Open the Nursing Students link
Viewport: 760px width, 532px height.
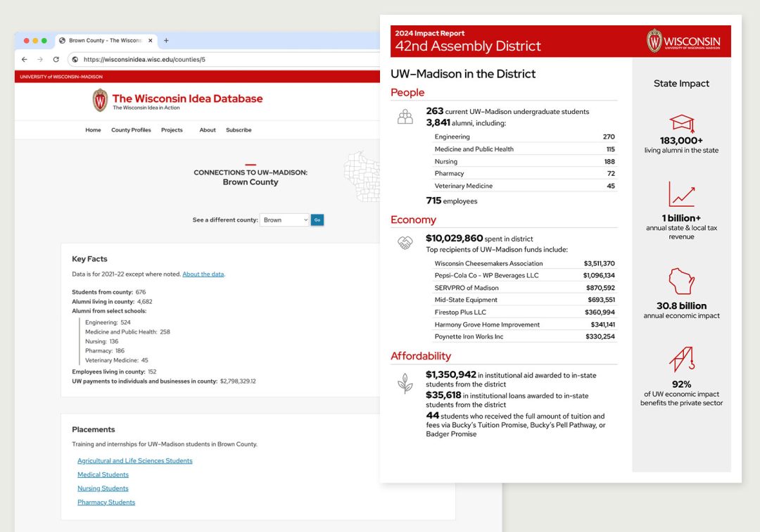[x=103, y=488]
